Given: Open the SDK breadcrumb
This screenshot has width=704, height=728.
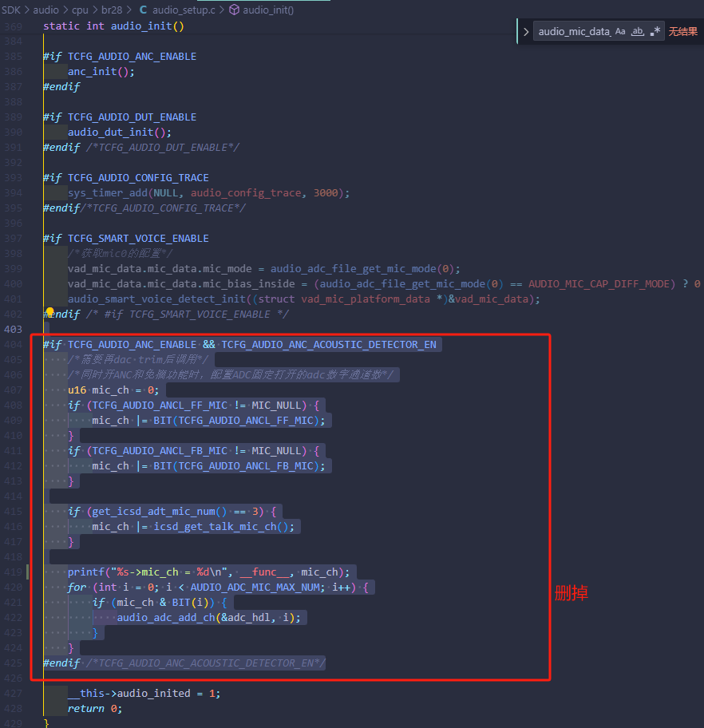Looking at the screenshot, I should click(x=11, y=10).
